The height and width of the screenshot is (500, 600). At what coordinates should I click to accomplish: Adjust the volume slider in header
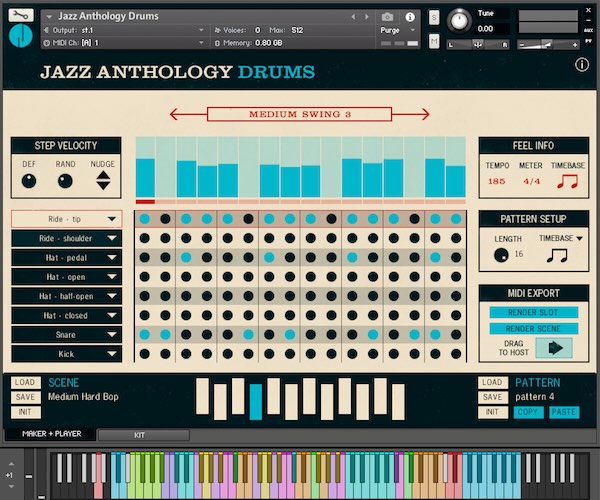point(548,45)
